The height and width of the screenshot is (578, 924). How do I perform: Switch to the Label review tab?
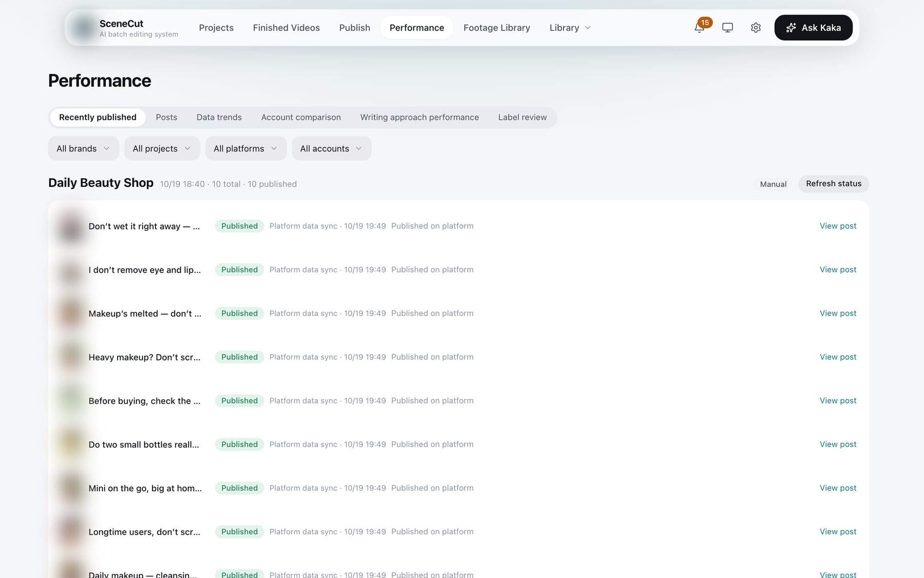tap(523, 117)
